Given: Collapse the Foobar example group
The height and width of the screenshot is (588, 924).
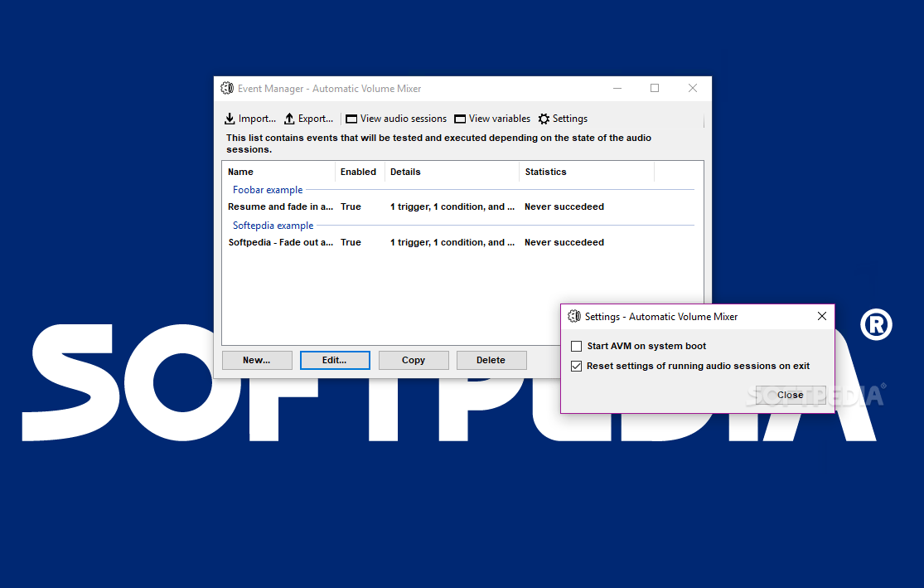Looking at the screenshot, I should 267,189.
